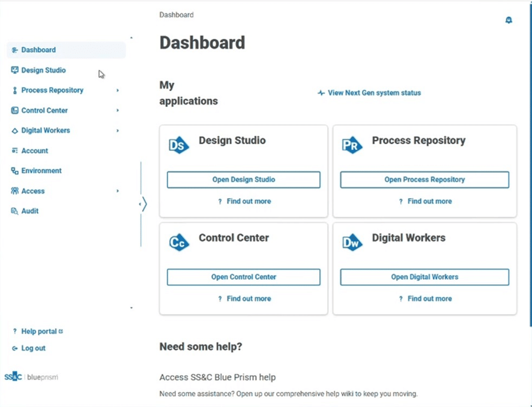
Task: Click the Account sidebar icon
Action: coord(14,151)
